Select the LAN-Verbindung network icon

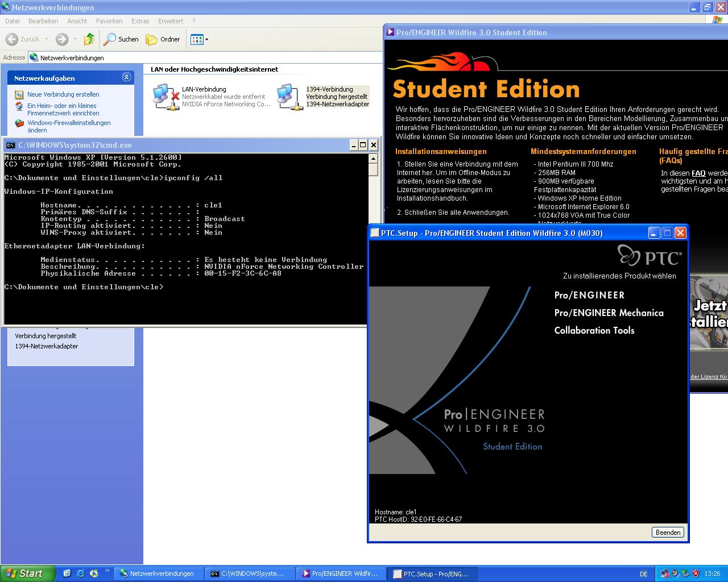pyautogui.click(x=166, y=97)
